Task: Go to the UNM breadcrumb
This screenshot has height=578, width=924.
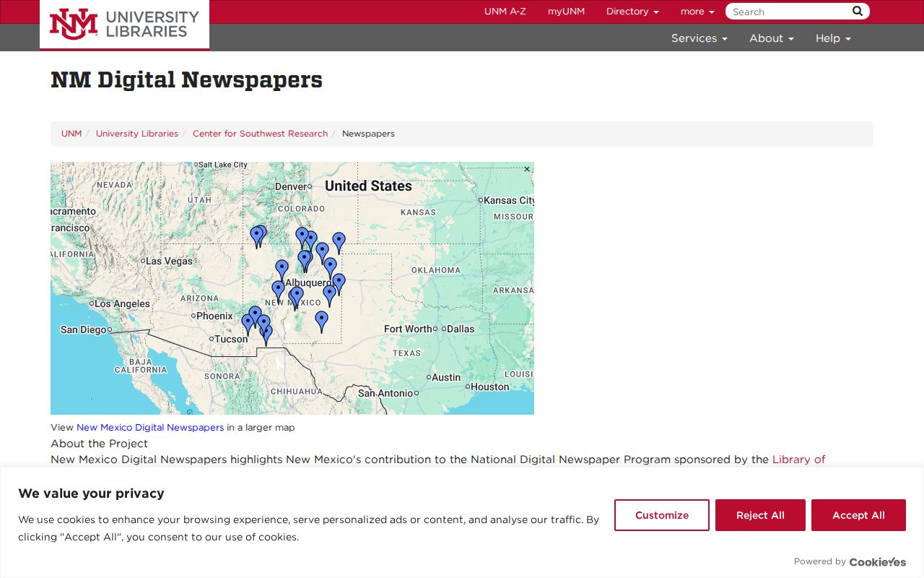Action: tap(71, 134)
